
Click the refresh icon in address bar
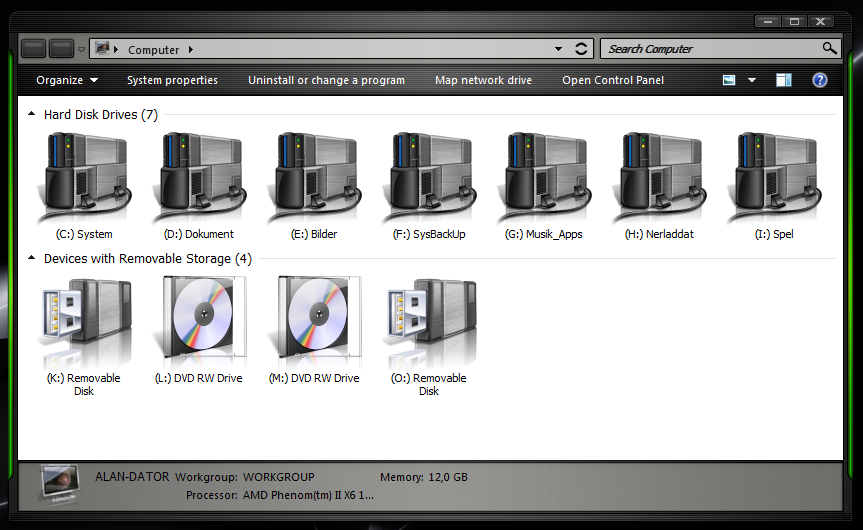[x=581, y=49]
